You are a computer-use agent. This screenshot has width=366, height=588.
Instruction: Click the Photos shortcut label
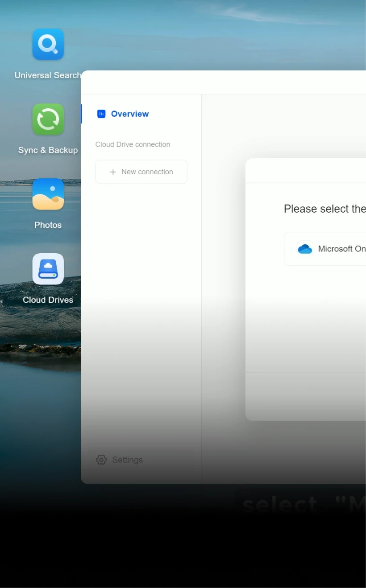point(48,225)
